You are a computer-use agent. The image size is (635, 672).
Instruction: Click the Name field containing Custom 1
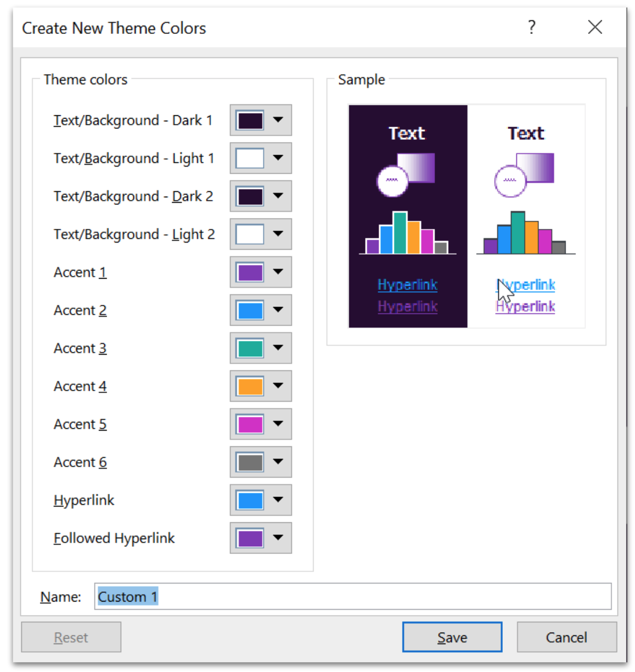pos(352,596)
